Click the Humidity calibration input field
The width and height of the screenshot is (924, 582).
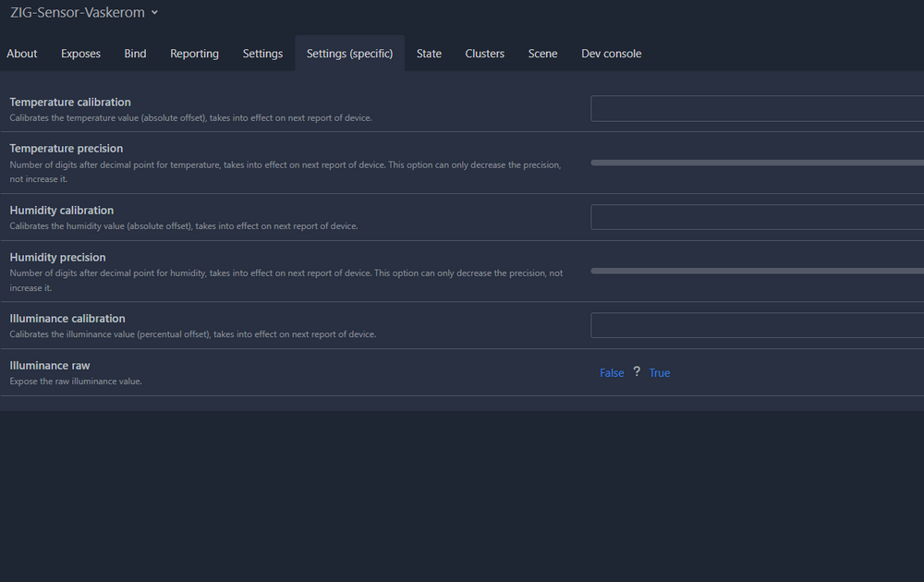tap(758, 216)
